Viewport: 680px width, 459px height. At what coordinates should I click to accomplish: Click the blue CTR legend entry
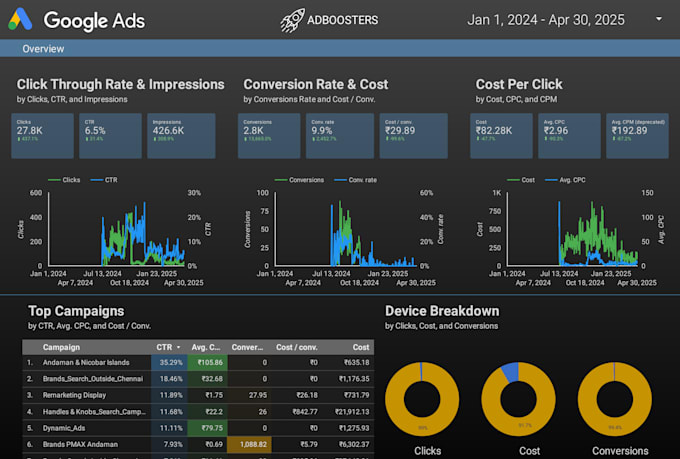coord(104,180)
